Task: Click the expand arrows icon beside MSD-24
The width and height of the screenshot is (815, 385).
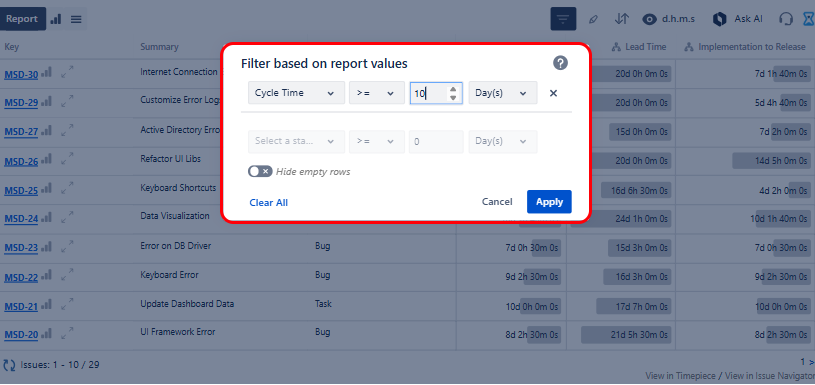Action: tap(67, 218)
